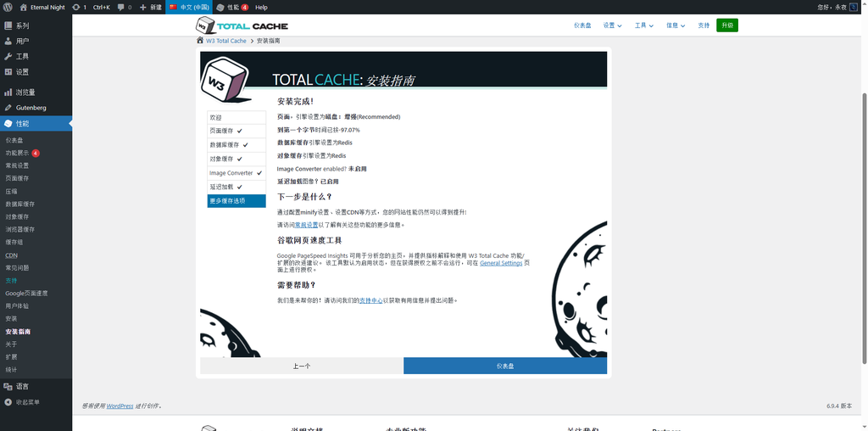
Task: Click the breadcrumb home icon
Action: point(200,41)
